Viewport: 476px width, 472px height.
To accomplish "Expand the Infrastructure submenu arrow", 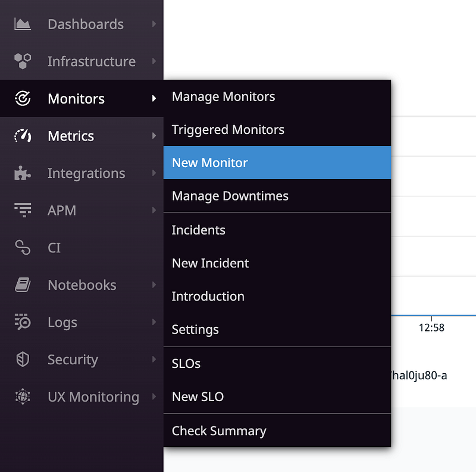I will click(154, 61).
